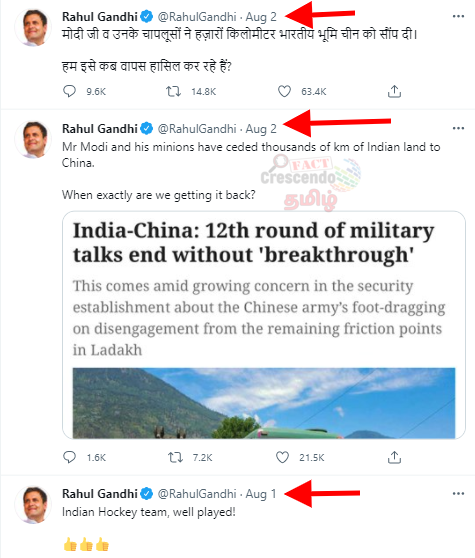The width and height of the screenshot is (475, 558).
Task: Open @RahulGandhi handle on the second tweet
Action: (x=197, y=128)
